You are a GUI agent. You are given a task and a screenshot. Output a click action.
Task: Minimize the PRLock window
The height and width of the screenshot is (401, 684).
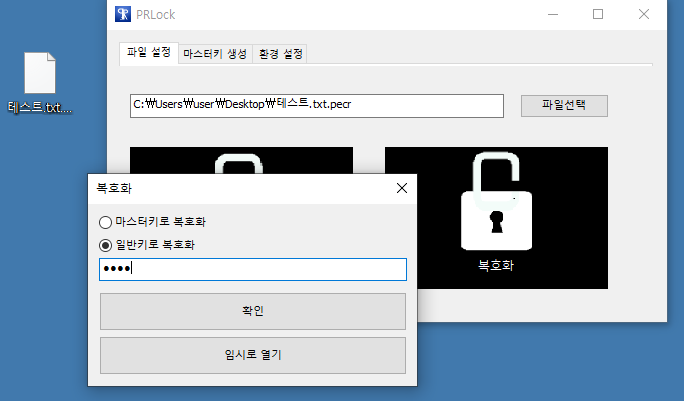553,14
